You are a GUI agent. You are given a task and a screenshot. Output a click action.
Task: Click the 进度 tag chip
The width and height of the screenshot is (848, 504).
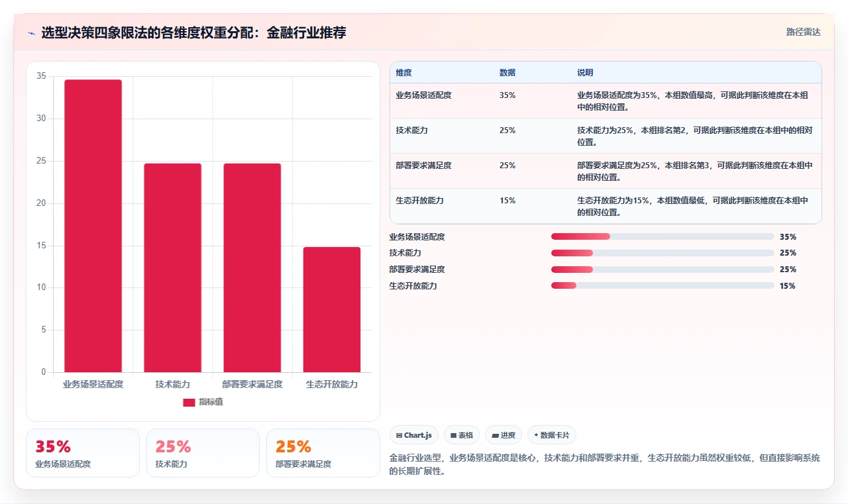(503, 435)
